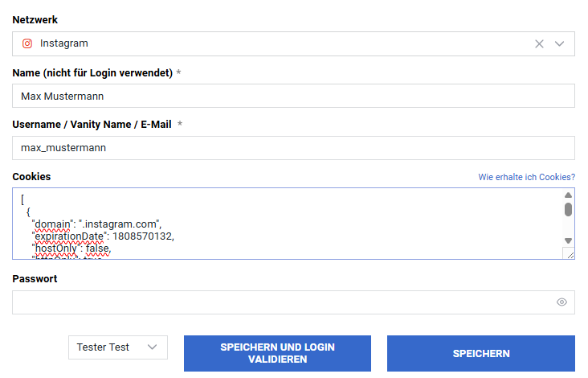Click the Passwort label
588x378 pixels.
[x=35, y=278]
